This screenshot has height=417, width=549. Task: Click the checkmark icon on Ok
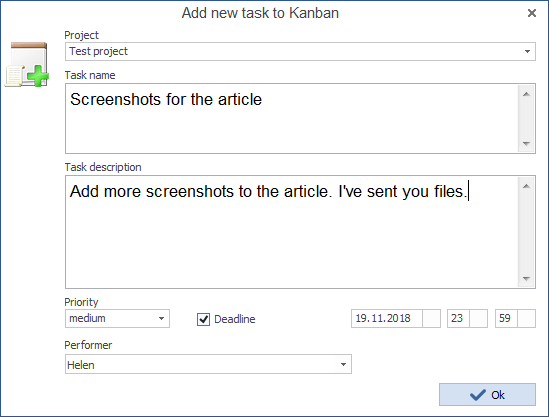coord(478,395)
